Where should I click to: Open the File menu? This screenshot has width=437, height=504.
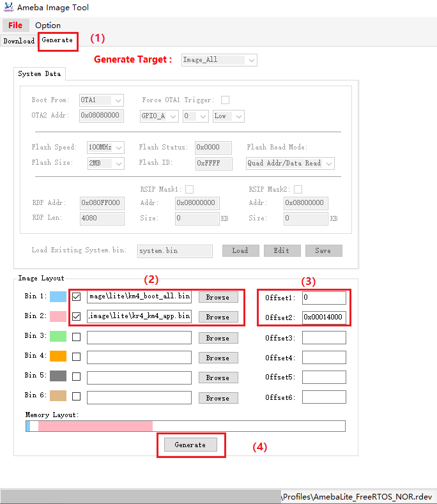coord(15,25)
